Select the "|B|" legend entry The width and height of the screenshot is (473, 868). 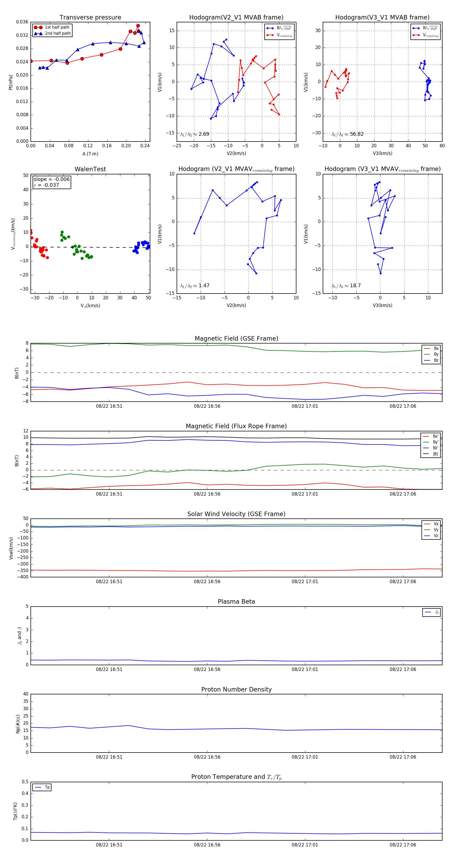click(431, 454)
